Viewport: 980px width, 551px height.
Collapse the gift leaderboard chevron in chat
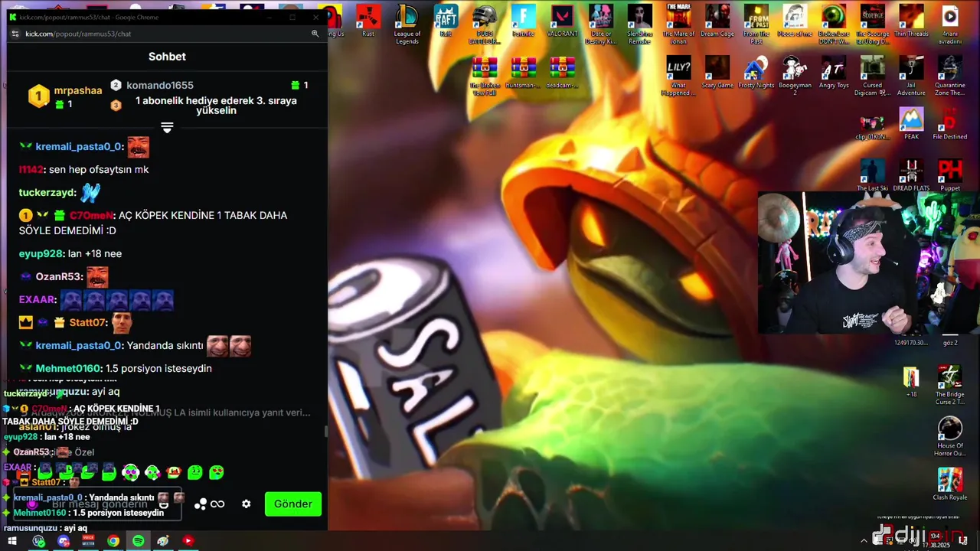167,128
